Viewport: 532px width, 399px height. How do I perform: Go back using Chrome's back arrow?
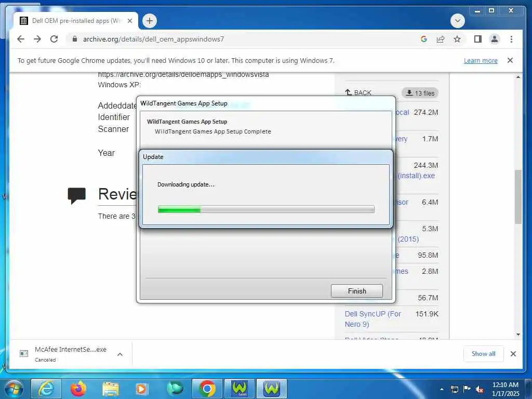click(x=21, y=39)
